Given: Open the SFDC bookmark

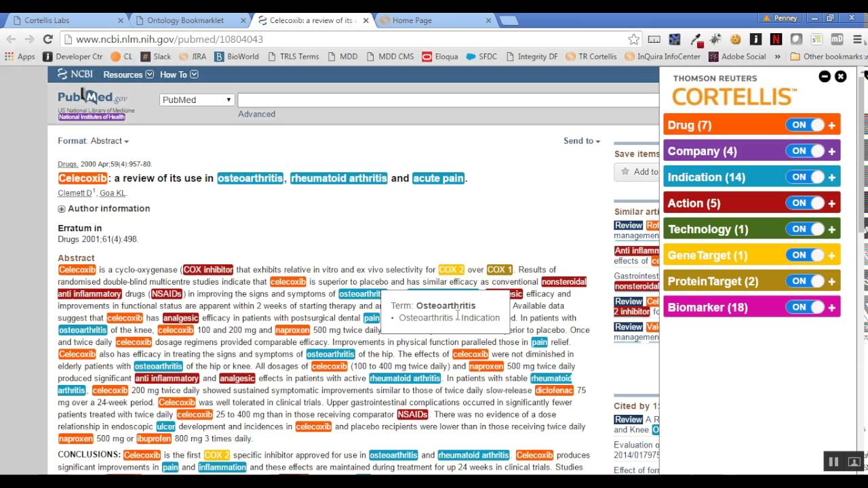Looking at the screenshot, I should point(481,57).
